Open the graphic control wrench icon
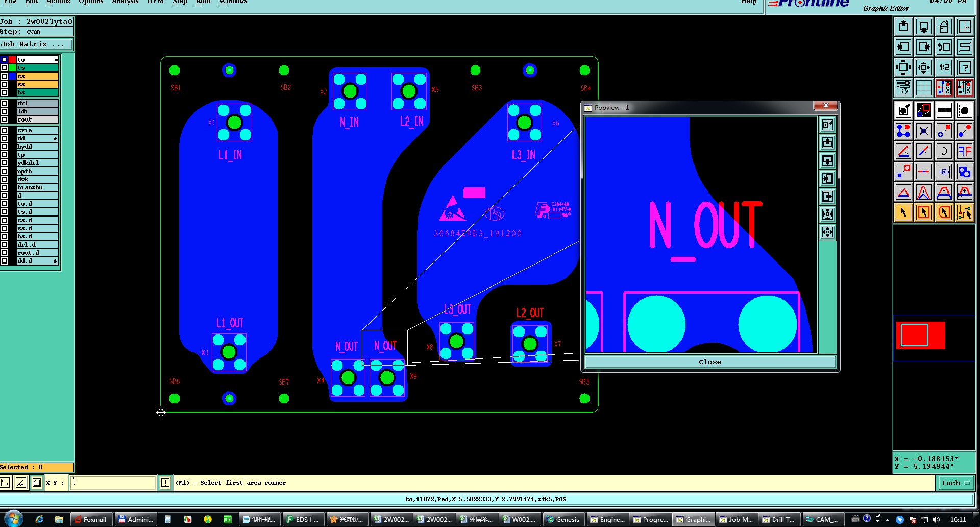This screenshot has height=527, width=980. click(x=903, y=88)
